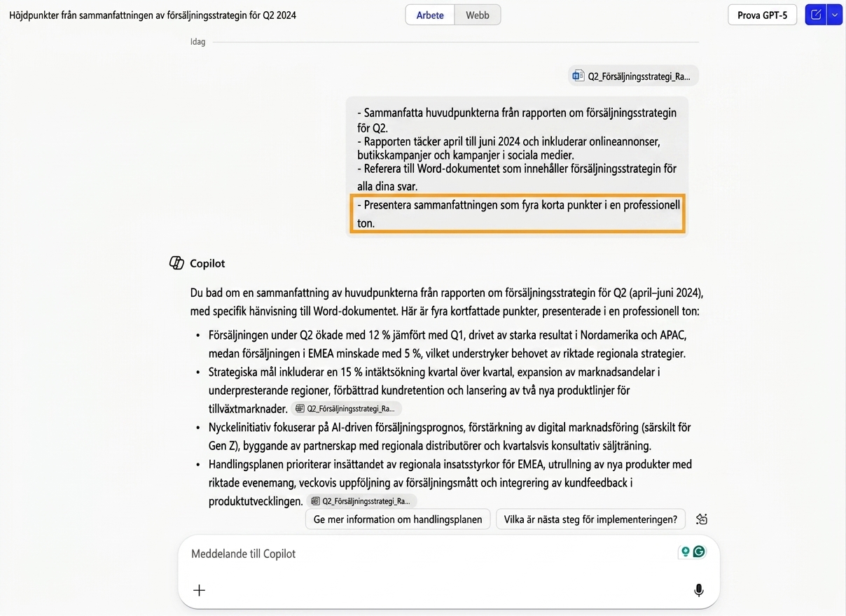This screenshot has width=846, height=616.
Task: Click the Copilot name label
Action: 207,263
